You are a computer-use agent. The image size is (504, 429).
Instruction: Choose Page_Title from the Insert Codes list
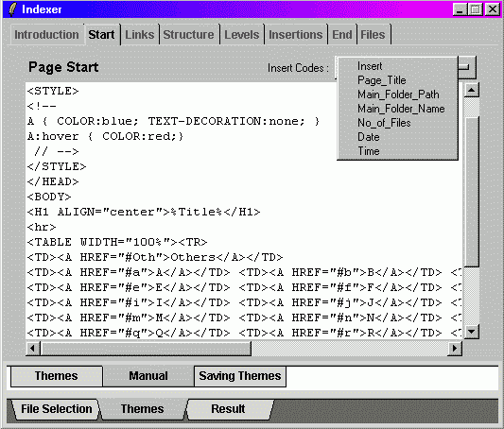[381, 80]
